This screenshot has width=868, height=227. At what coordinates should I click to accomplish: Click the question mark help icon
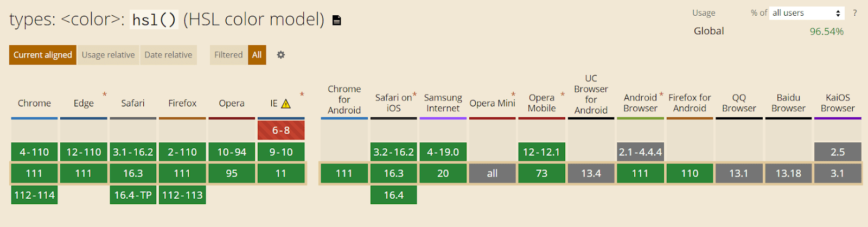click(x=855, y=13)
